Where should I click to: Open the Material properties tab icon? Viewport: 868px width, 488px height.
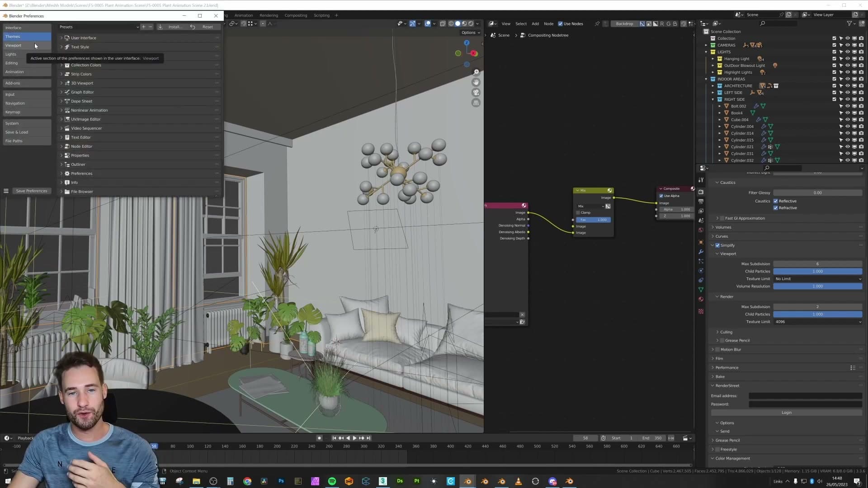tap(701, 299)
